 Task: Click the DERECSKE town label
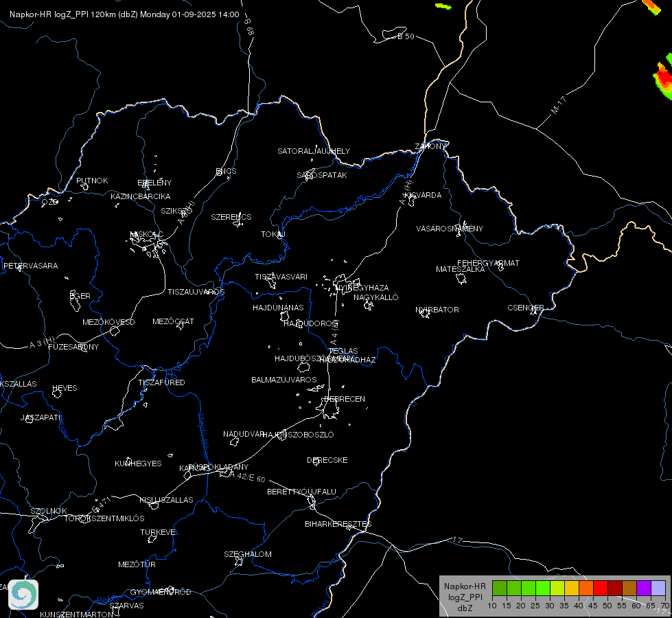click(327, 460)
